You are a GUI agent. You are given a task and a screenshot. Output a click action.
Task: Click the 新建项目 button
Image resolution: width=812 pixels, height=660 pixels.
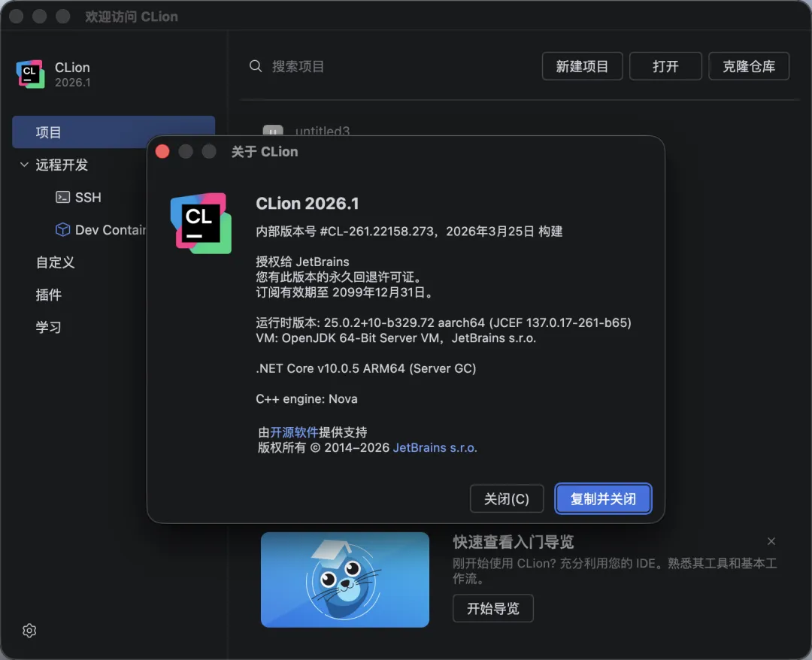582,66
